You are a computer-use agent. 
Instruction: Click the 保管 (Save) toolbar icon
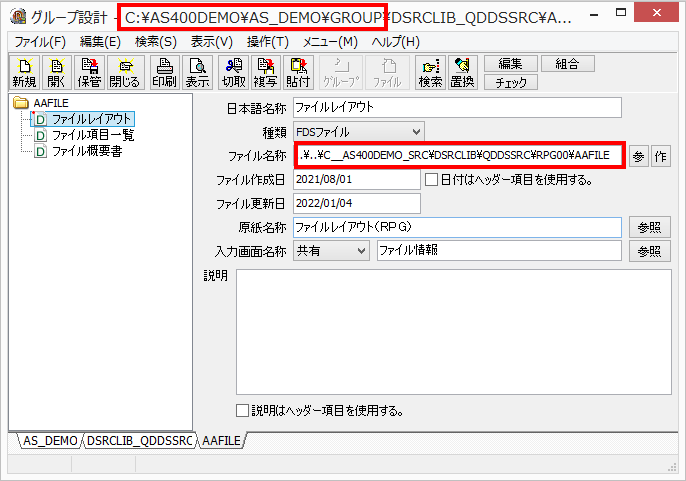(x=89, y=73)
